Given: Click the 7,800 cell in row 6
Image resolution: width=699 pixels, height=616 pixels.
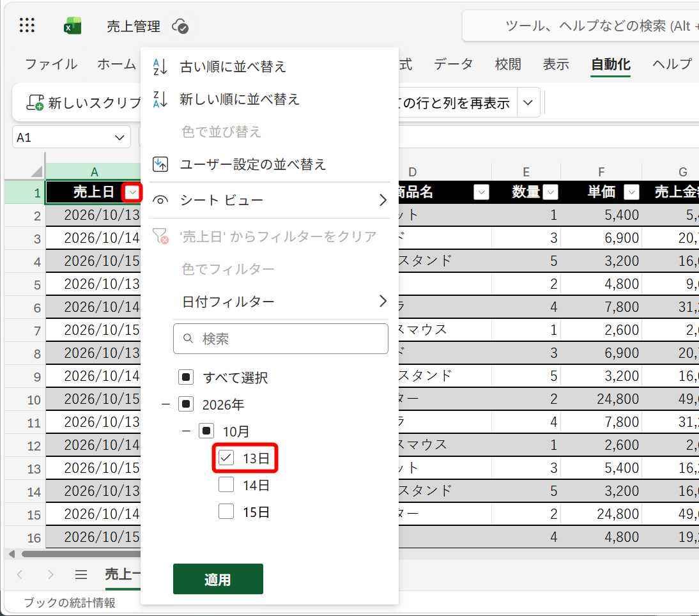Looking at the screenshot, I should coord(601,307).
